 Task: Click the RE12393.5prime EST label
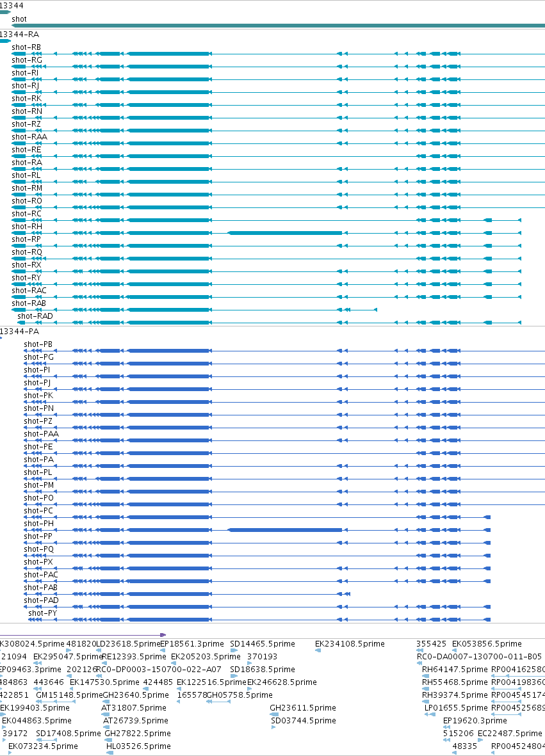[134, 657]
